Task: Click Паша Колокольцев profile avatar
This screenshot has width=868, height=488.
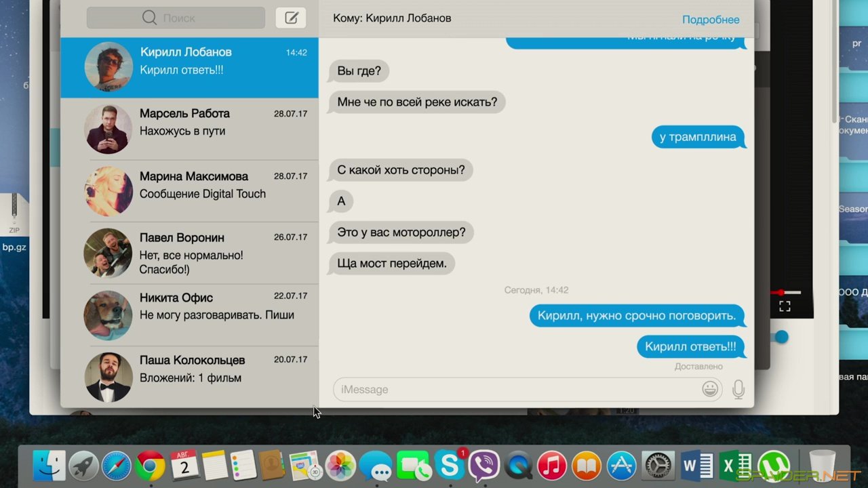Action: point(108,376)
